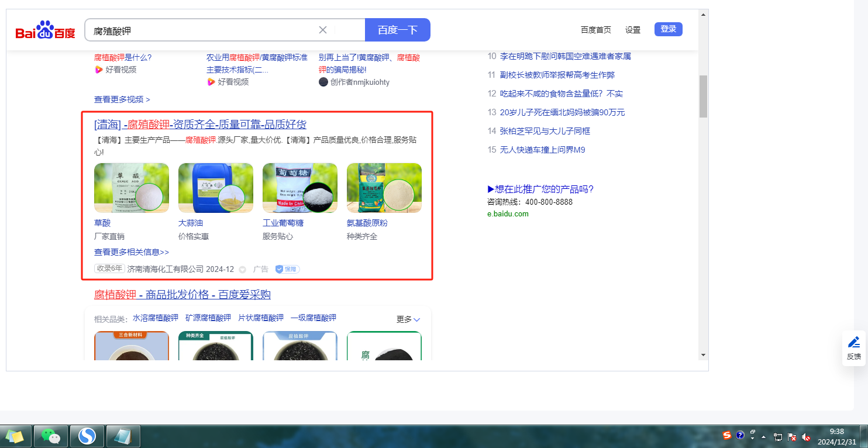
Task: Clear the search box with the X icon
Action: [x=323, y=30]
